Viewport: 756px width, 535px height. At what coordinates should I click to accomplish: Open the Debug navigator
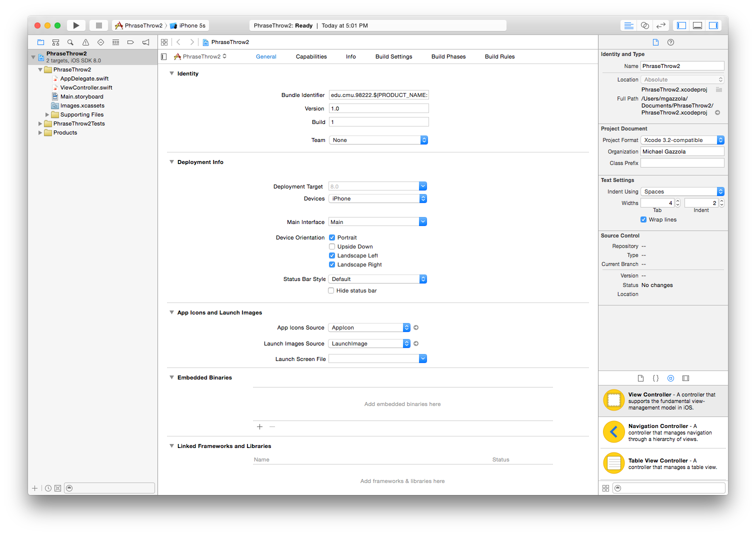115,42
